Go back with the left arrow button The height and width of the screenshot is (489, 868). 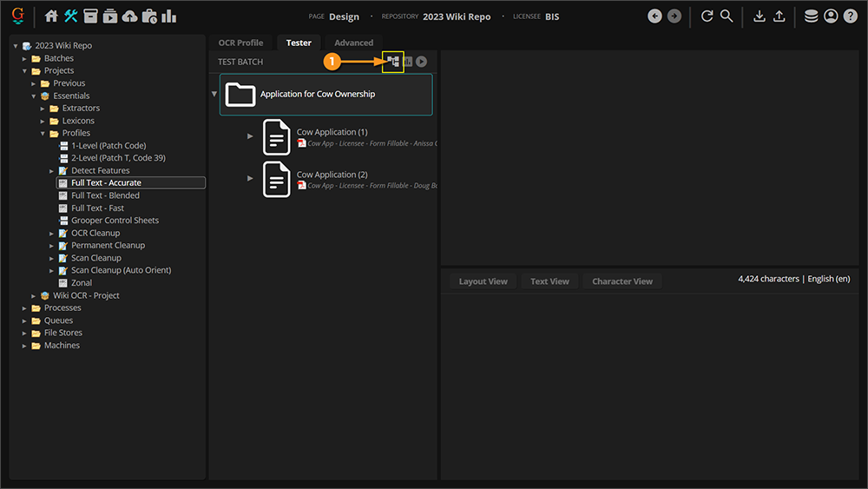(654, 16)
